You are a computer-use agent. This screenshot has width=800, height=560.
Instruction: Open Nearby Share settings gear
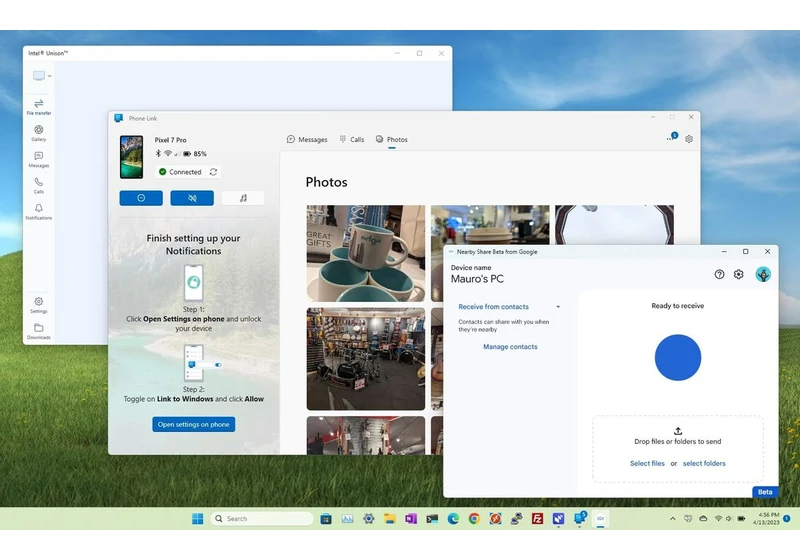click(738, 274)
